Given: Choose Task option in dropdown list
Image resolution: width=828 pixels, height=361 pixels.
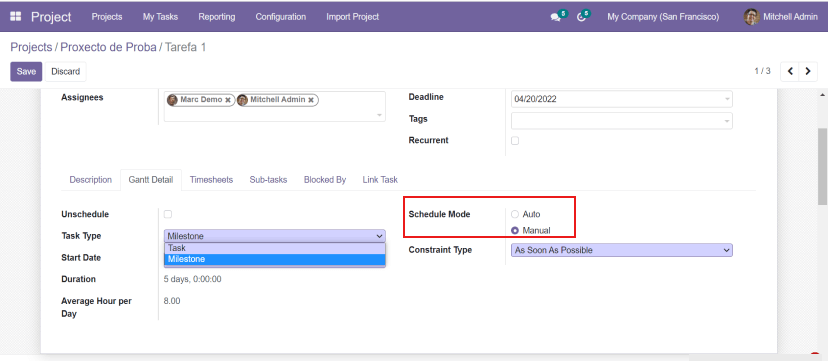Looking at the screenshot, I should [x=275, y=248].
